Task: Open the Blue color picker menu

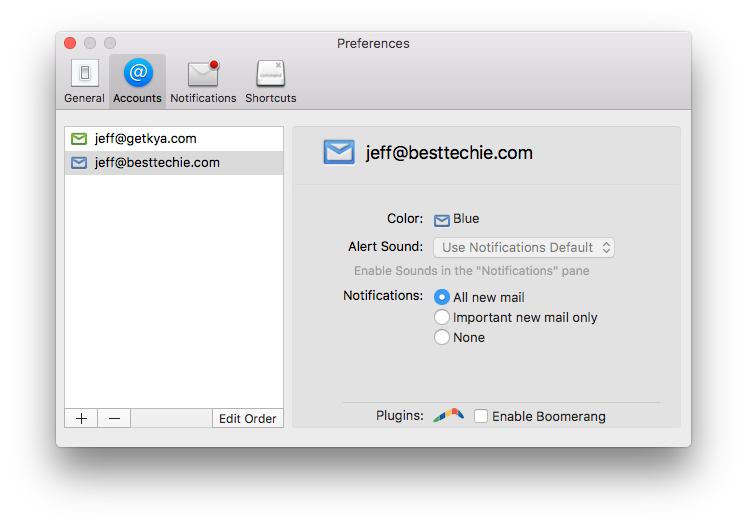Action: click(457, 219)
